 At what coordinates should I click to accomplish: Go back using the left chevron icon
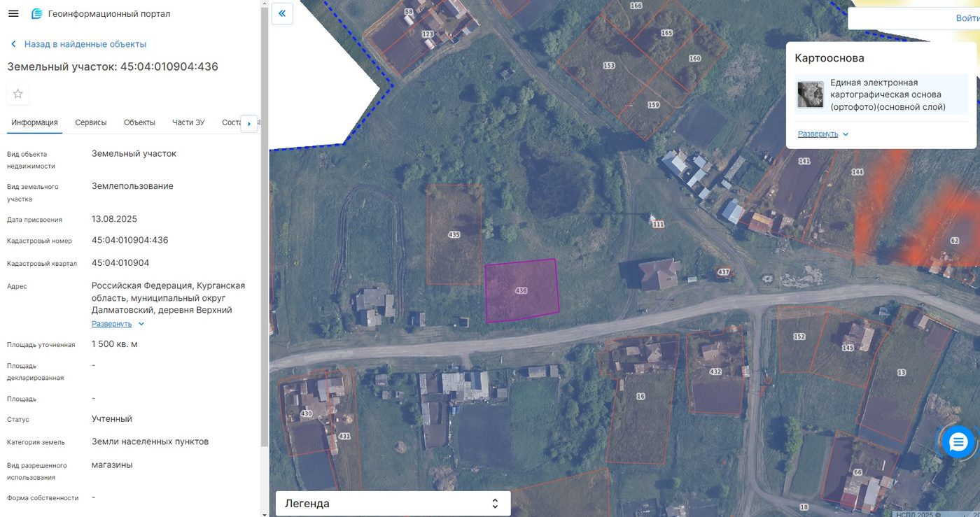[x=13, y=44]
